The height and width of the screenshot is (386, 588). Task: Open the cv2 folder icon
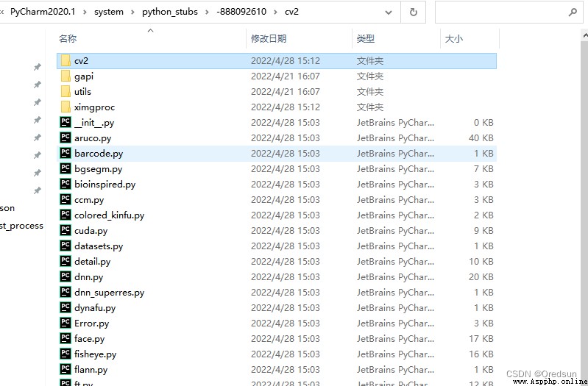[x=65, y=61]
